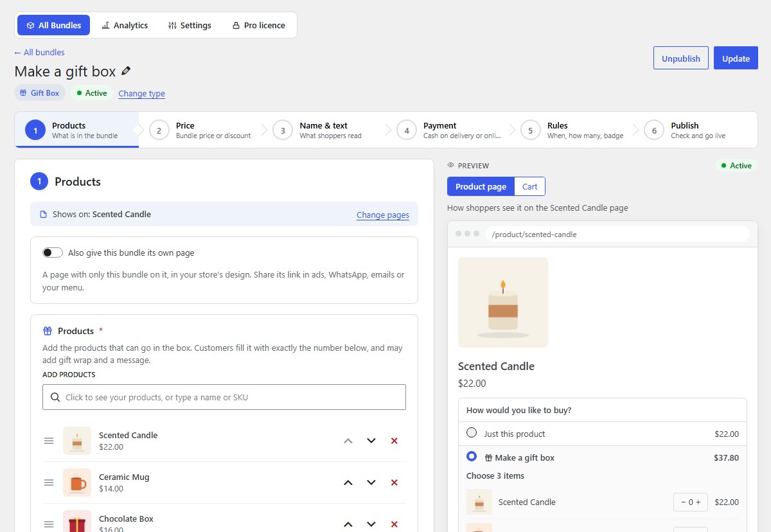Viewport: 771px width, 532px height.
Task: Toggle 'Also give this bundle its own page'
Action: [x=53, y=253]
